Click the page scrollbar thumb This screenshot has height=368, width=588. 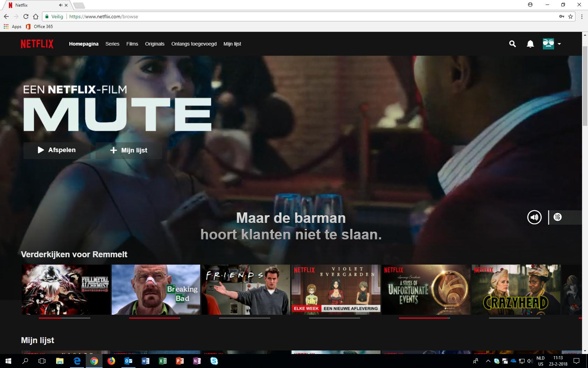[x=585, y=86]
